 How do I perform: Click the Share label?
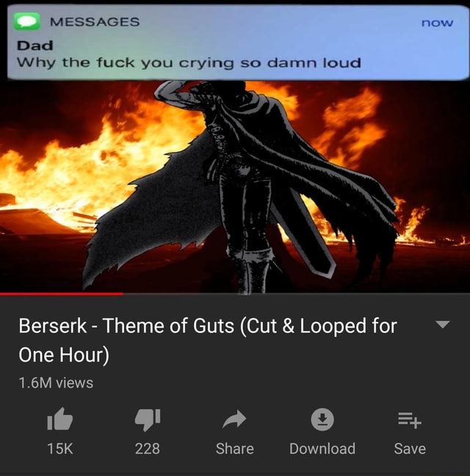234,448
